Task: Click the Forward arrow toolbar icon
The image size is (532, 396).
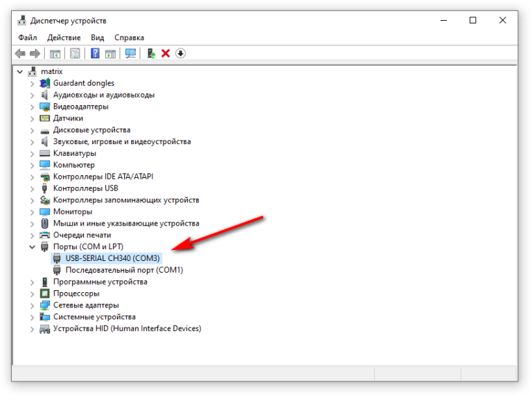Action: [35, 53]
